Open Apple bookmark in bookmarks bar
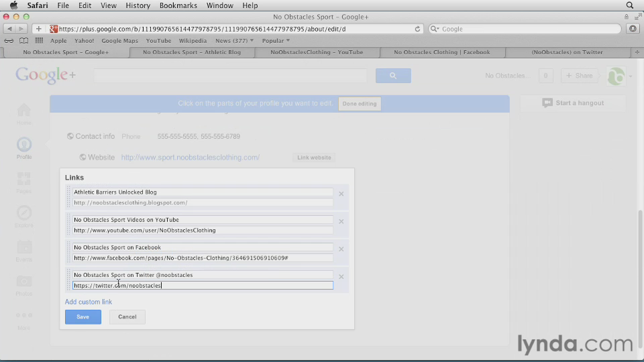 [x=58, y=41]
